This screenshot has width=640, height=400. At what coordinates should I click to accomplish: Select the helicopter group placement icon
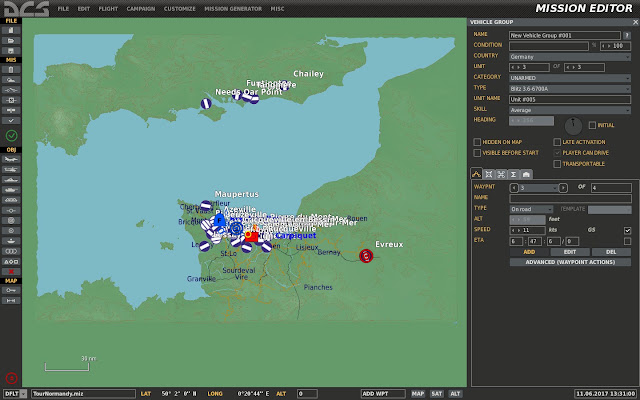coord(11,170)
